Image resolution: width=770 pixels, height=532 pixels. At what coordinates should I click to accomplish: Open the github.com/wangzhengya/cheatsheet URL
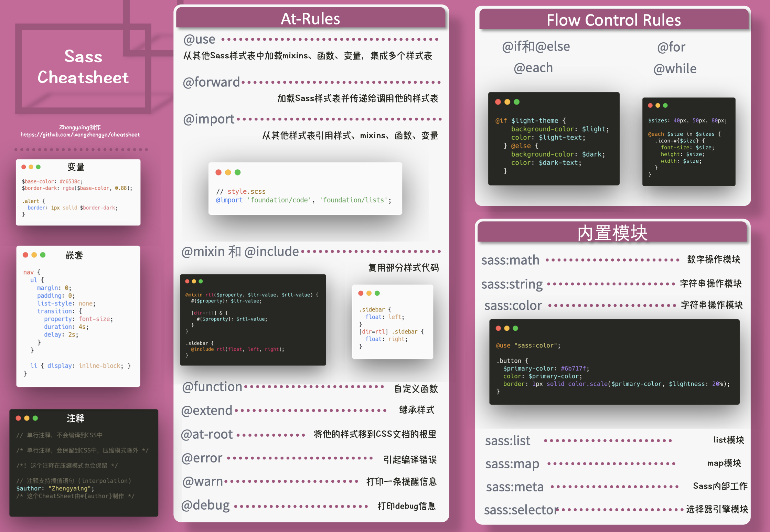click(80, 135)
